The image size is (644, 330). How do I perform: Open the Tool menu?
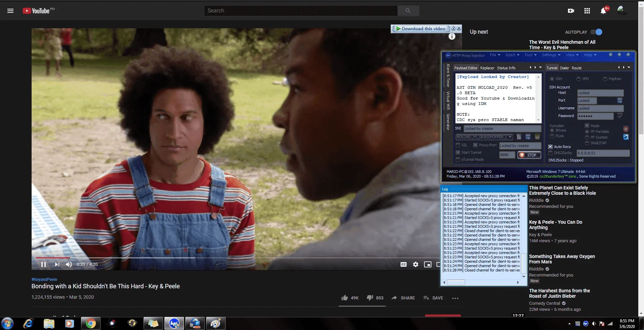pos(531,55)
